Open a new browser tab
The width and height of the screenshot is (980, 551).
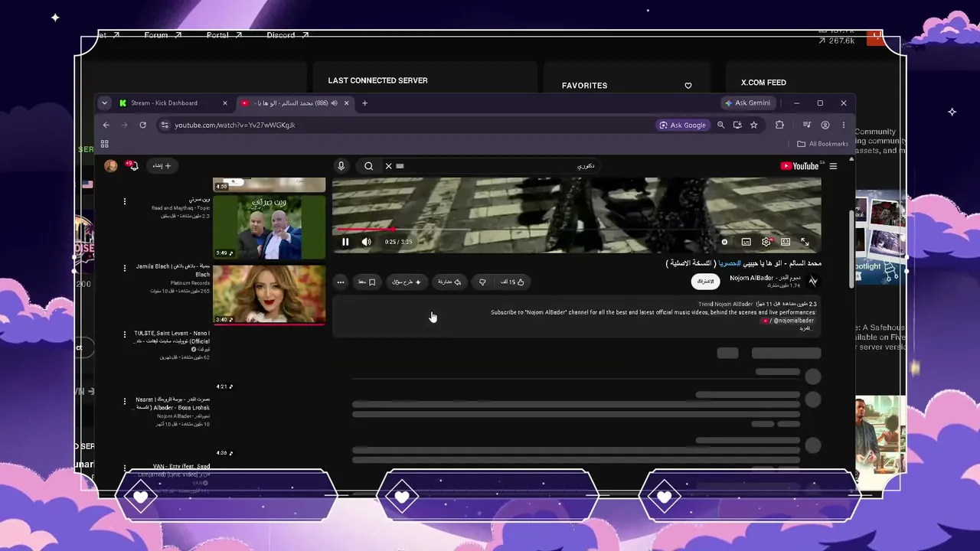point(364,103)
